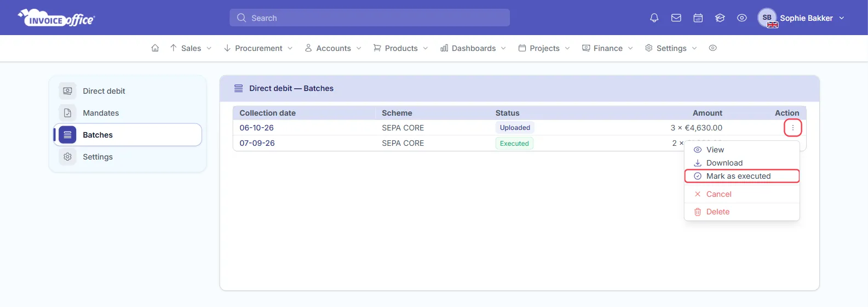Image resolution: width=868 pixels, height=307 pixels.
Task: Click the SB user avatar
Action: coord(767,18)
